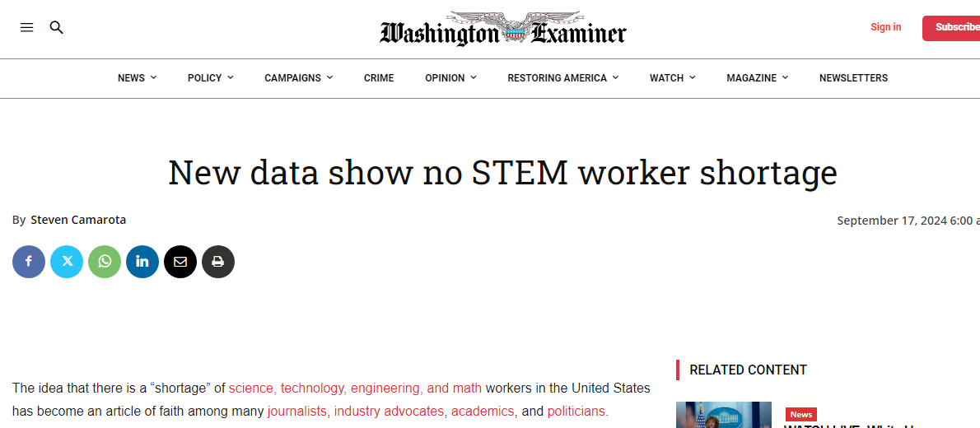980x428 pixels.
Task: Open the Campaigns dropdown chevron
Action: pyautogui.click(x=329, y=77)
